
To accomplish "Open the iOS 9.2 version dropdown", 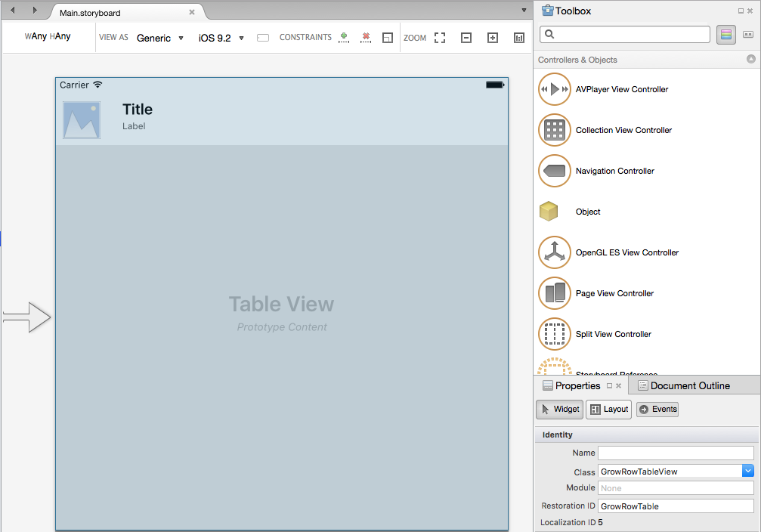I will click(x=221, y=37).
